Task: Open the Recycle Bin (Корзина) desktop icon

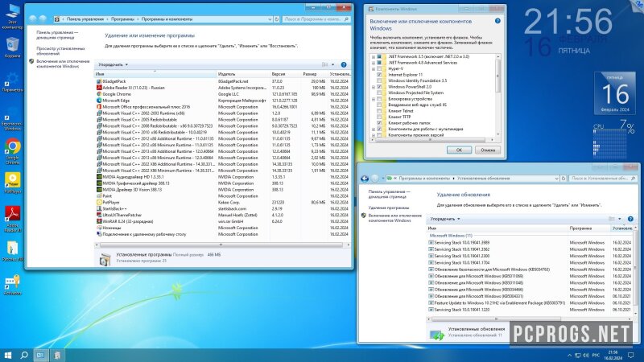Action: [x=12, y=47]
